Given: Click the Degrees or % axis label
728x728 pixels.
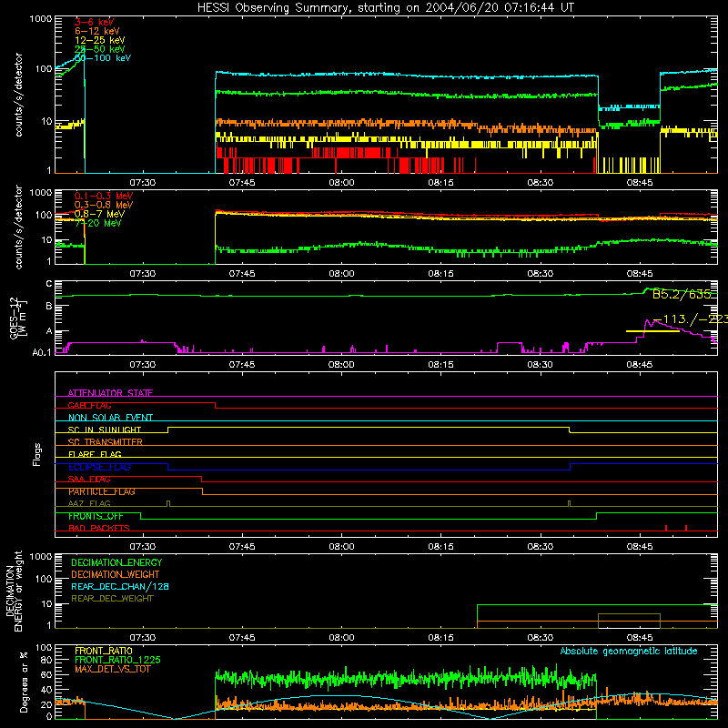Looking at the screenshot, I should point(24,682).
